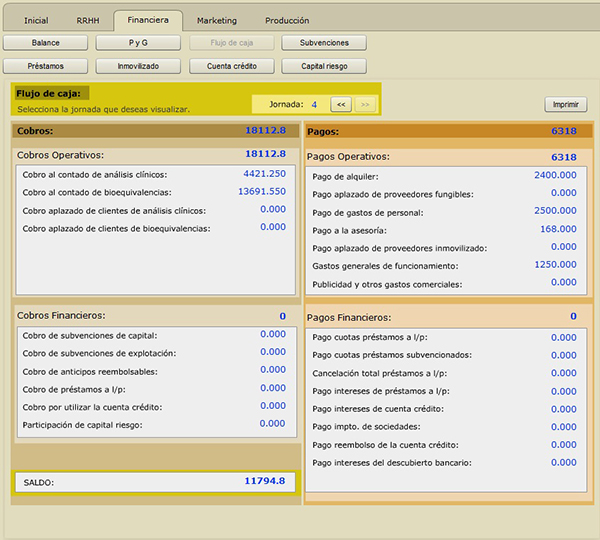Viewport: 600px width, 540px height.
Task: Click 'Pago intereses de cuenta crédito' value
Action: [x=564, y=409]
